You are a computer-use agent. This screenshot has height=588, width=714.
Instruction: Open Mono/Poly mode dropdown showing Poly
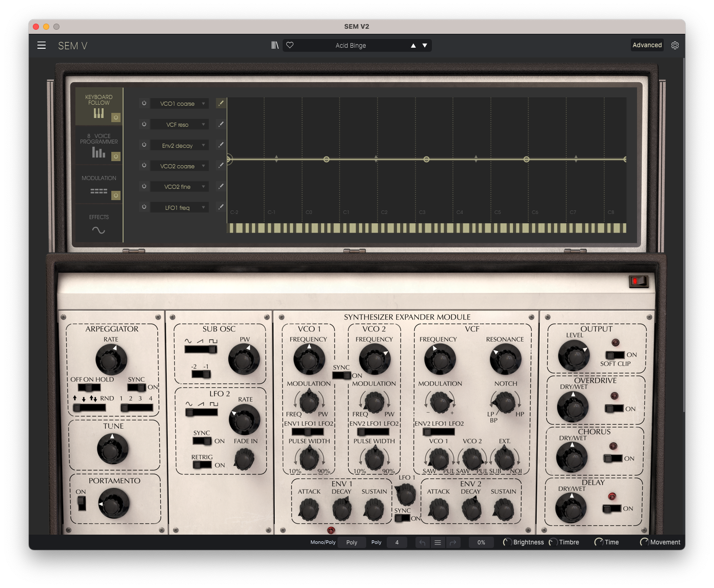[x=352, y=542]
